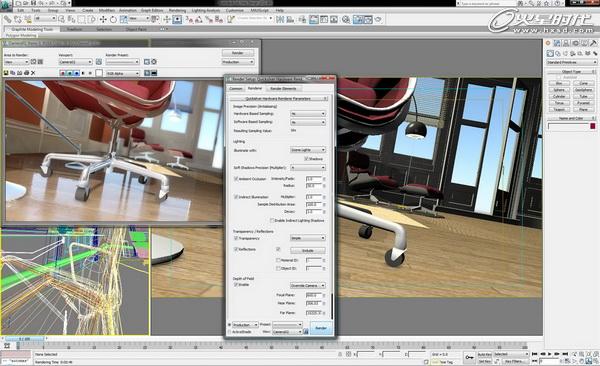Enable Indirect Lighting Shadows checkbox
This screenshot has width=600, height=366.
click(272, 221)
